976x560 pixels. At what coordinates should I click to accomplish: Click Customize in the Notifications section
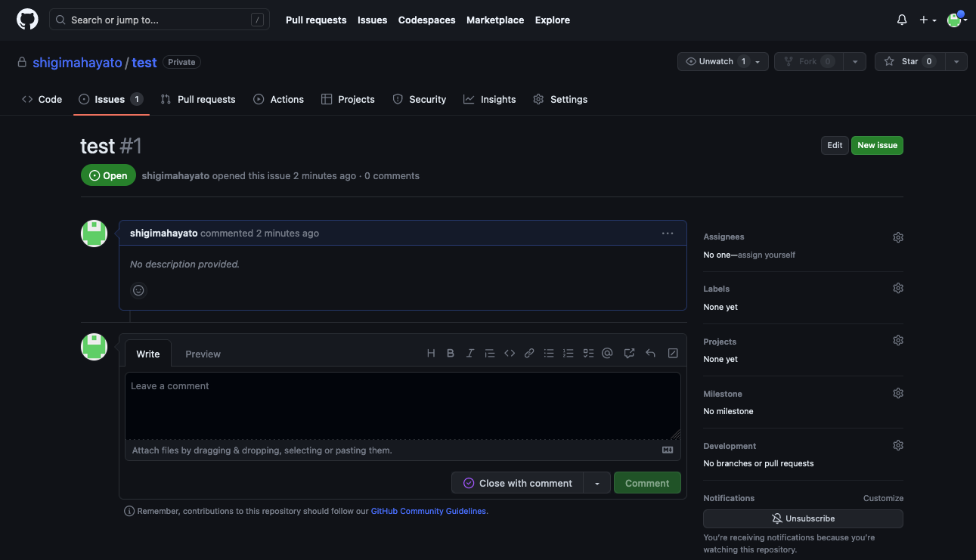click(x=883, y=498)
